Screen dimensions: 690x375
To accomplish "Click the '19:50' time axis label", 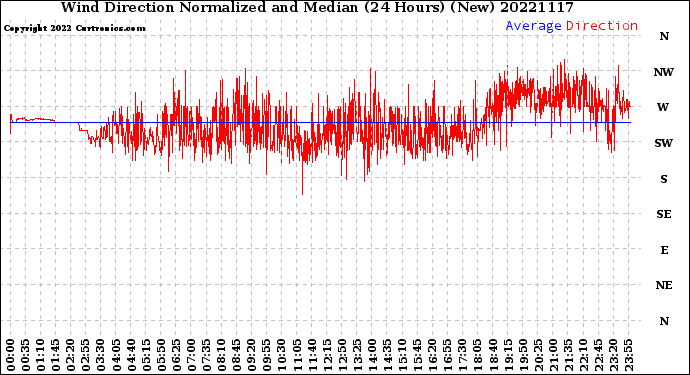I will click(x=523, y=355).
